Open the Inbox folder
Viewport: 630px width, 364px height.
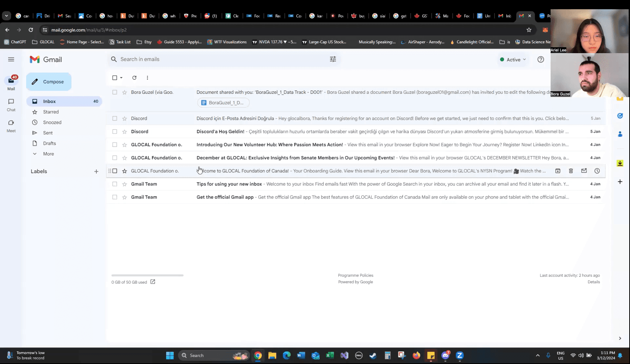[x=64, y=102]
